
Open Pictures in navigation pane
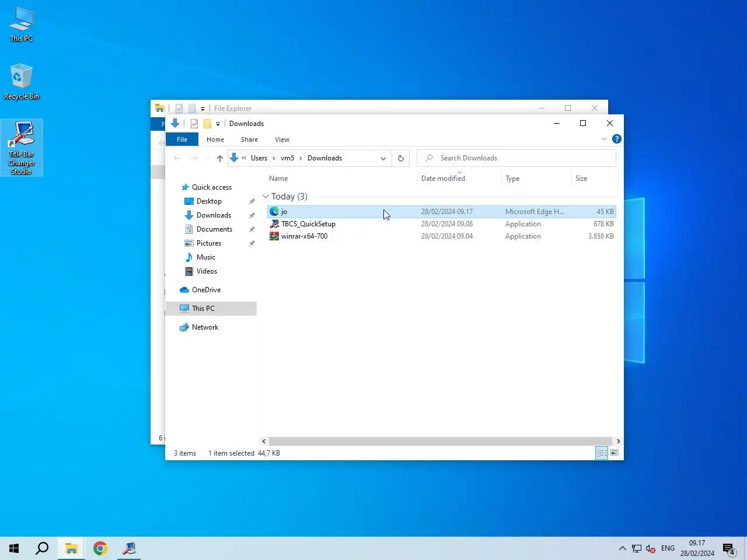point(209,243)
